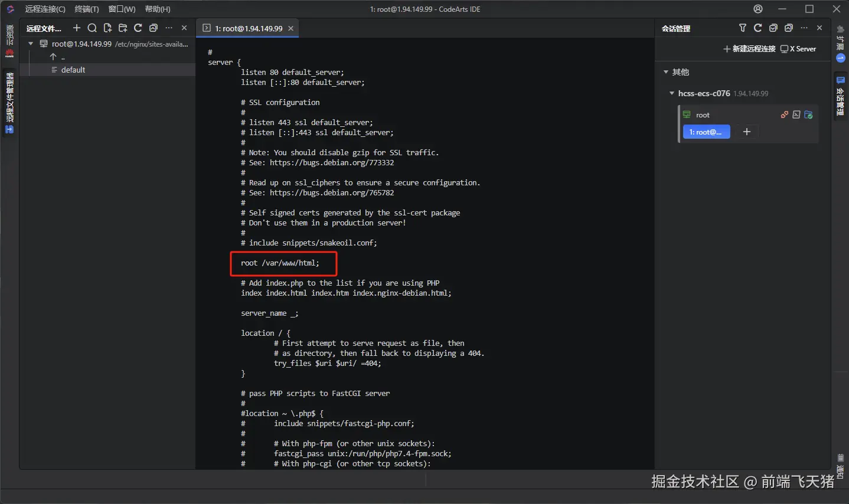849x504 pixels.
Task: Click the 'index index.html index.htm' line
Action: [346, 293]
